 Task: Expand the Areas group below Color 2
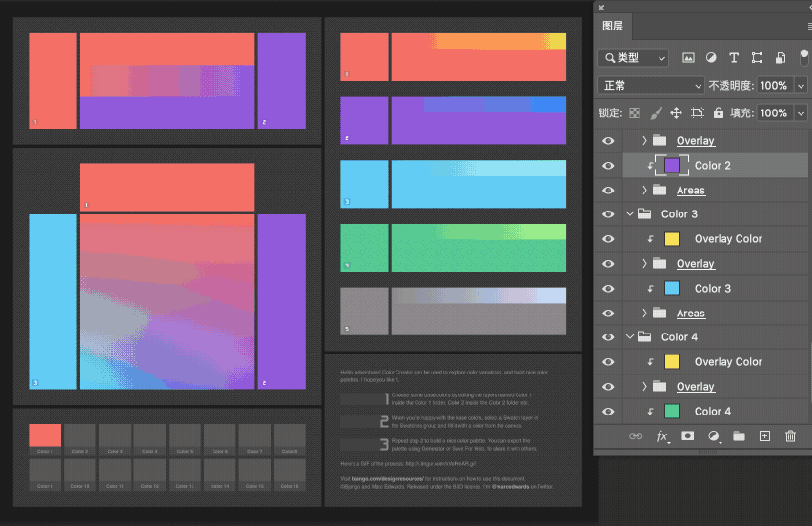point(645,191)
